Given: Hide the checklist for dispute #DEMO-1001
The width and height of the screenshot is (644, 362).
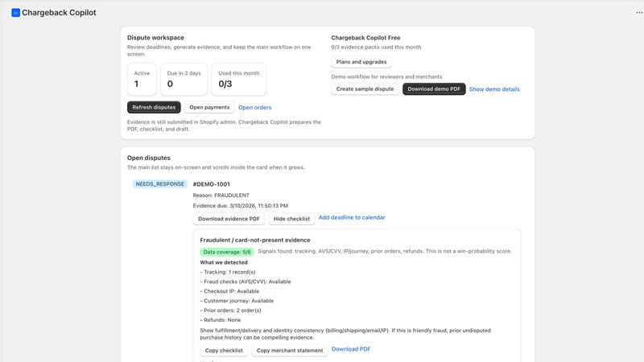Looking at the screenshot, I should (291, 219).
